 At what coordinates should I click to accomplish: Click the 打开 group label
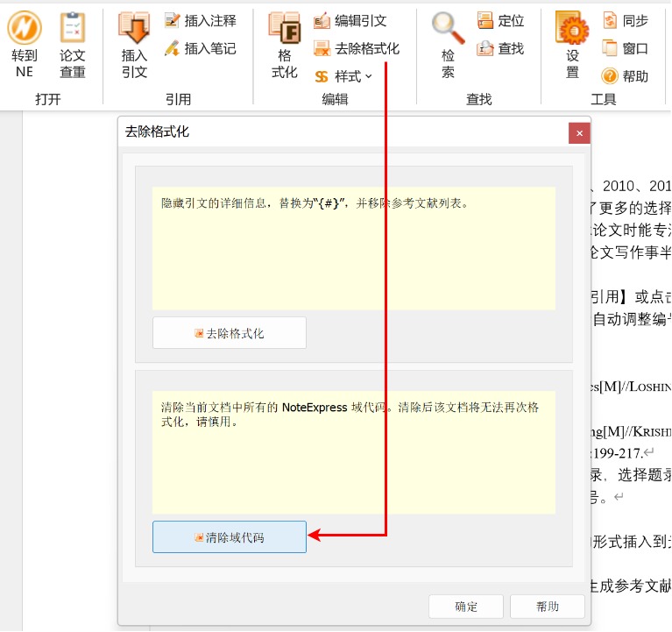pos(47,99)
